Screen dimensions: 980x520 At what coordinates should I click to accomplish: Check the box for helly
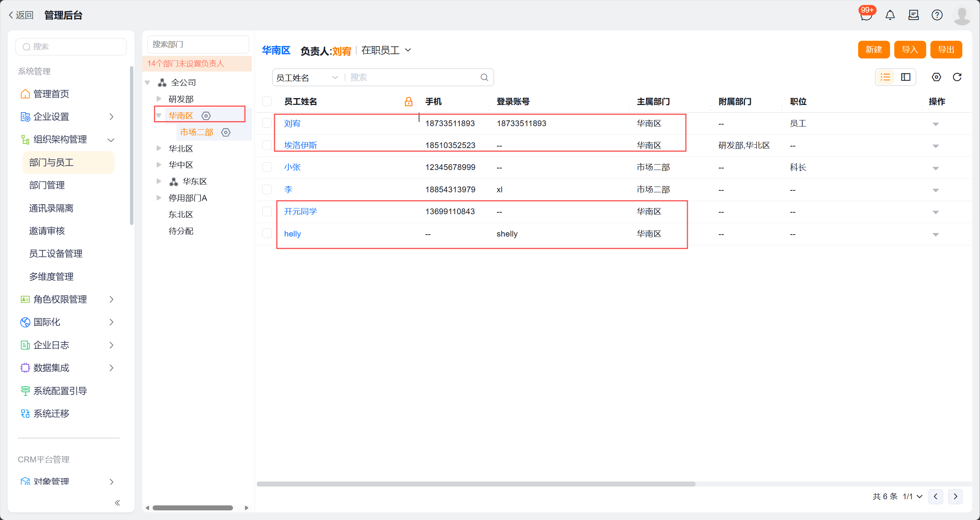267,233
